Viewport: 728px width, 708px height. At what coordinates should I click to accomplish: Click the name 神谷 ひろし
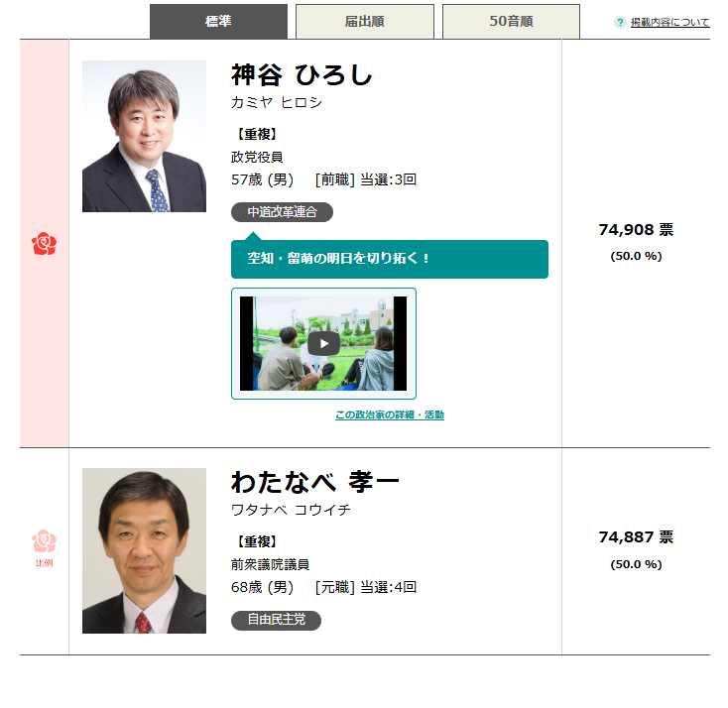click(x=302, y=74)
